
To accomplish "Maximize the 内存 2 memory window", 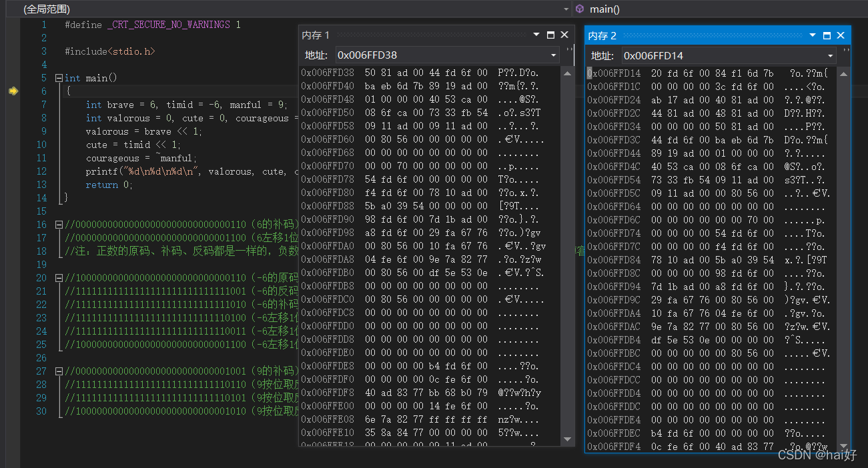I will pos(827,35).
